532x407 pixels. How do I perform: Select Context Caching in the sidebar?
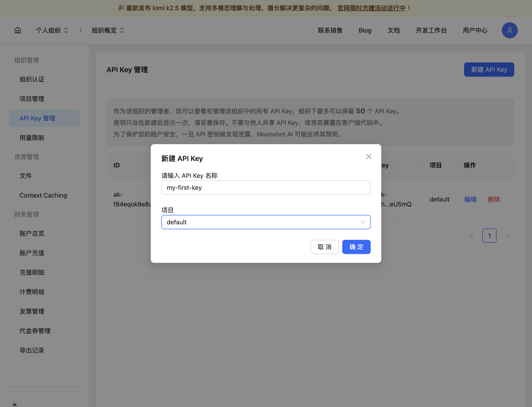click(x=43, y=195)
